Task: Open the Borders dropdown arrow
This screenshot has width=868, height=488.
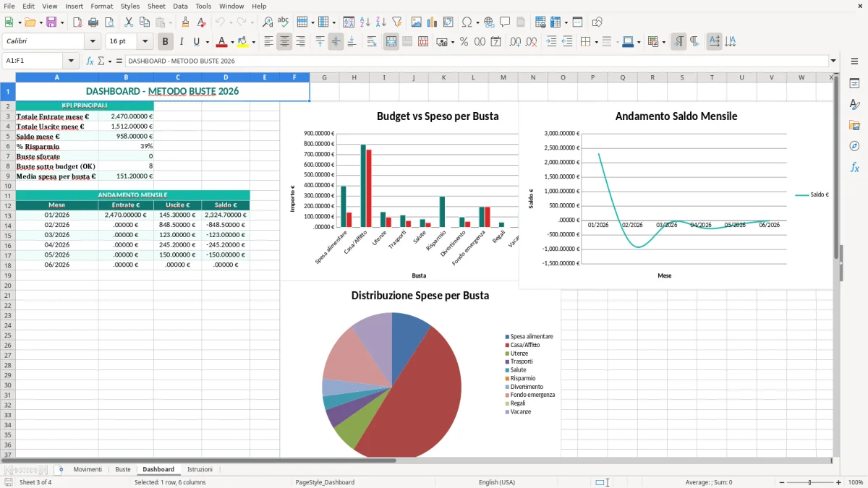Action: point(596,42)
